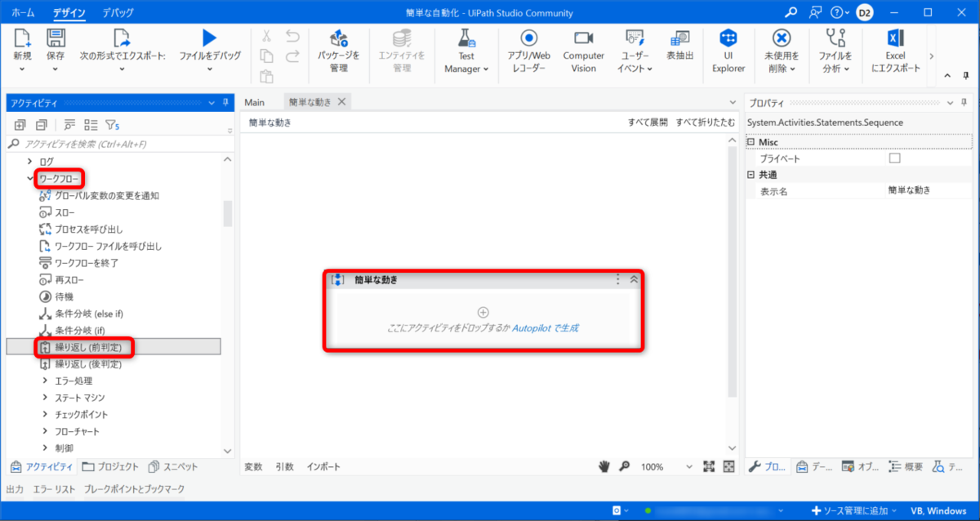Image resolution: width=980 pixels, height=521 pixels.
Task: Collapse the Misc property section
Action: (x=751, y=142)
